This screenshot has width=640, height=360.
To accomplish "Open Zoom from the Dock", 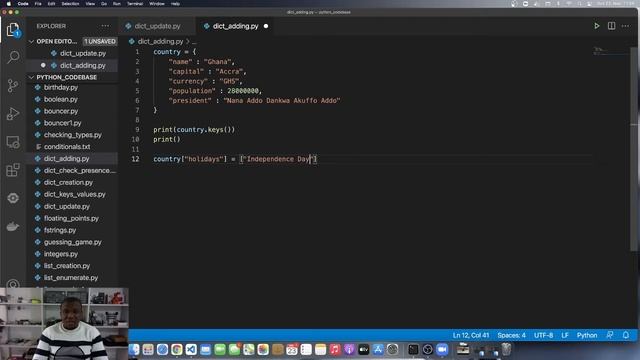I will (x=442, y=349).
